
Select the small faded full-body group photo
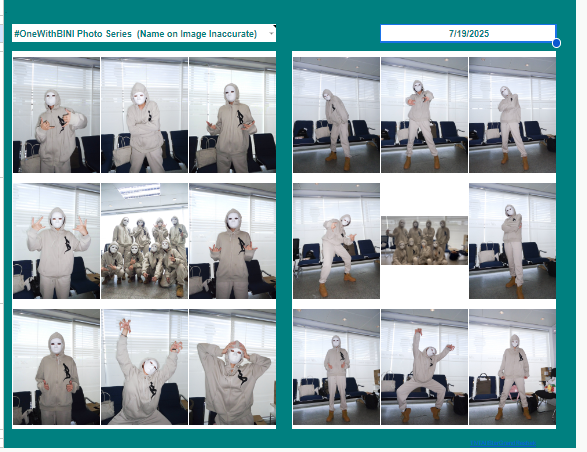pos(424,240)
